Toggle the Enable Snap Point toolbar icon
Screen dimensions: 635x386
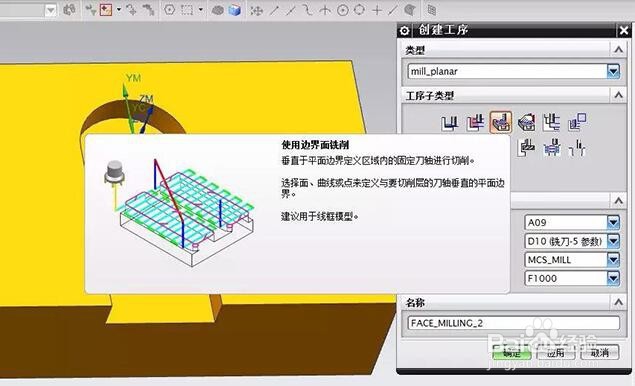pyautogui.click(x=256, y=10)
